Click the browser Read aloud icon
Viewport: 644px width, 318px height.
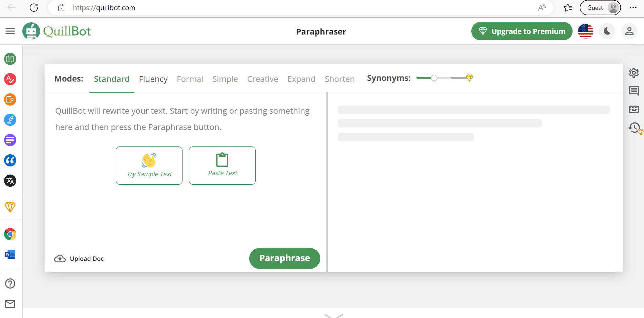point(542,7)
